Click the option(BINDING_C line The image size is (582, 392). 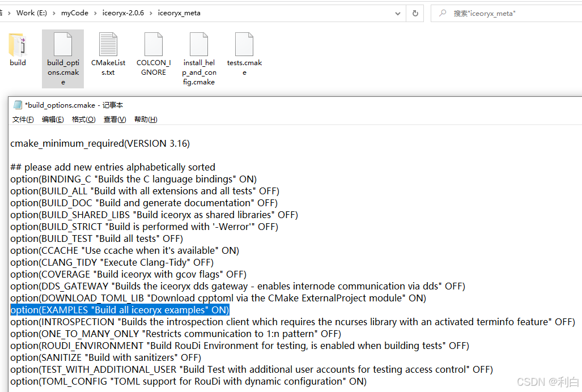pos(134,179)
